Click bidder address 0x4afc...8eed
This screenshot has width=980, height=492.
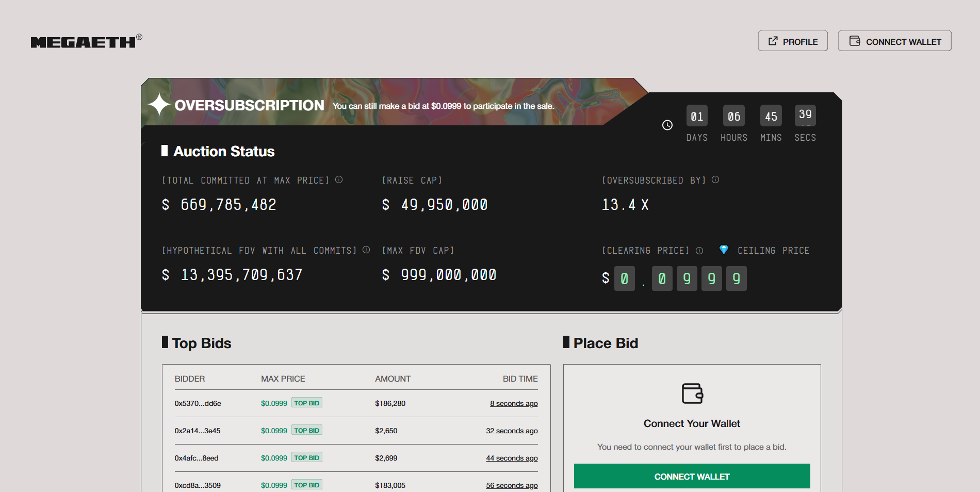click(x=197, y=458)
